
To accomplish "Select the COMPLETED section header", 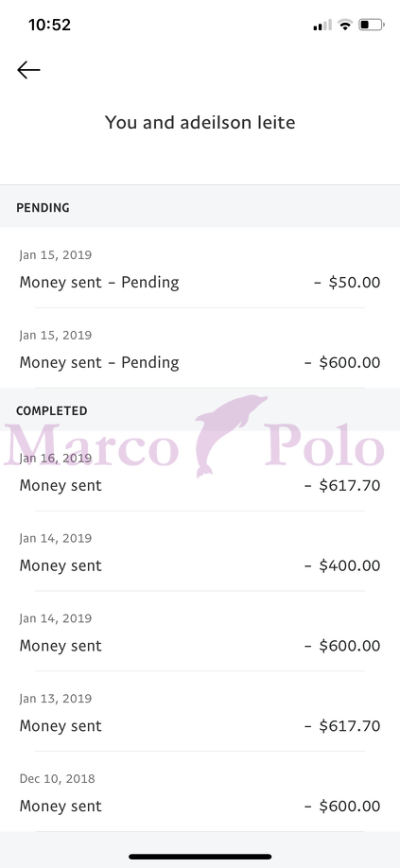I will 200,410.
